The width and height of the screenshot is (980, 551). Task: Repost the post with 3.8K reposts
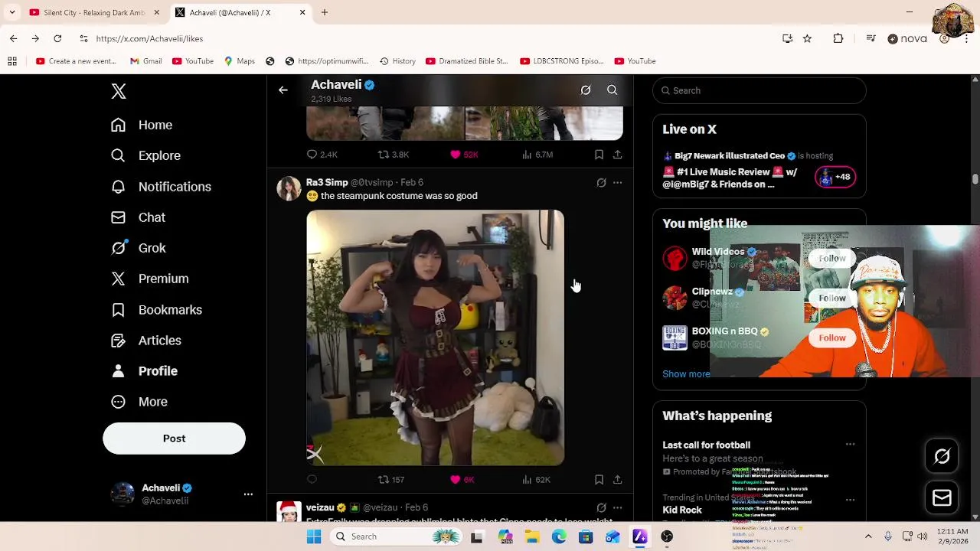[x=394, y=155]
